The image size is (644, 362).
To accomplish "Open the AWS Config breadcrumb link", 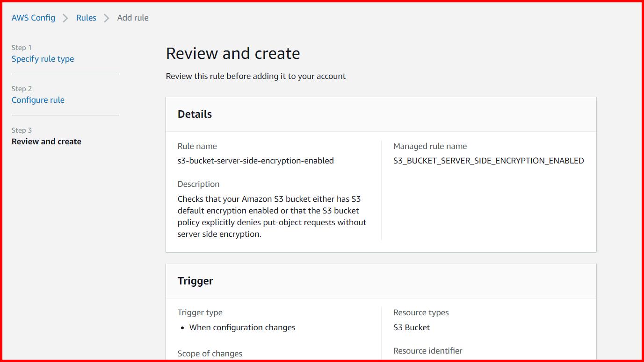I will click(33, 18).
